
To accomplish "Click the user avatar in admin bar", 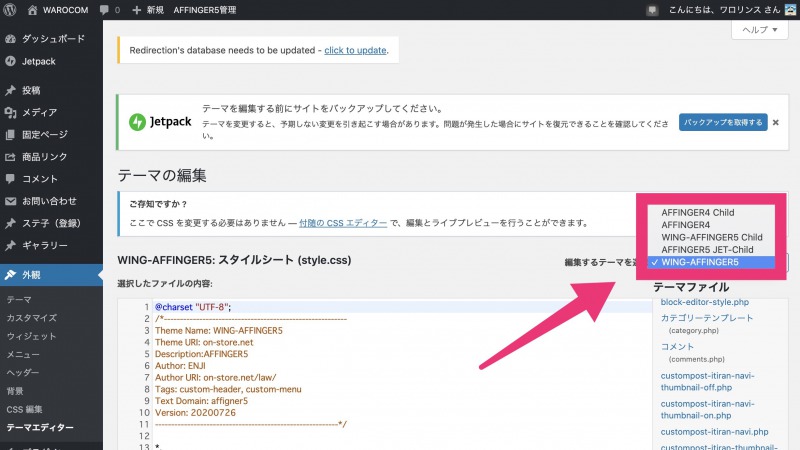I will tap(789, 9).
